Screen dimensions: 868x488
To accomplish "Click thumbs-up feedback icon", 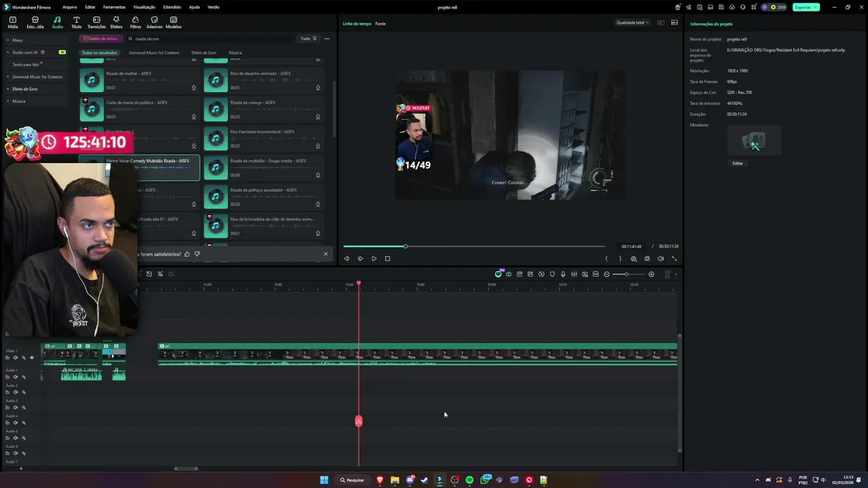I will click(x=187, y=254).
